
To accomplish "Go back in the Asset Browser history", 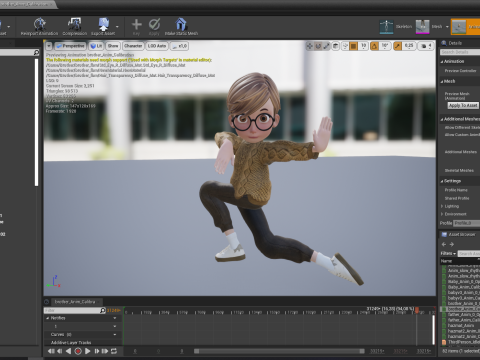I will tap(444, 244).
